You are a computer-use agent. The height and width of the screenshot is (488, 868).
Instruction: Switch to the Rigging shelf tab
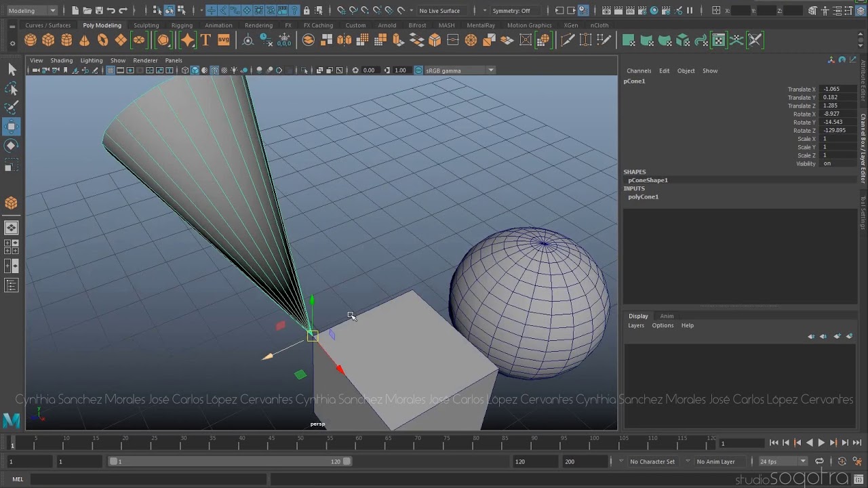pyautogui.click(x=182, y=25)
